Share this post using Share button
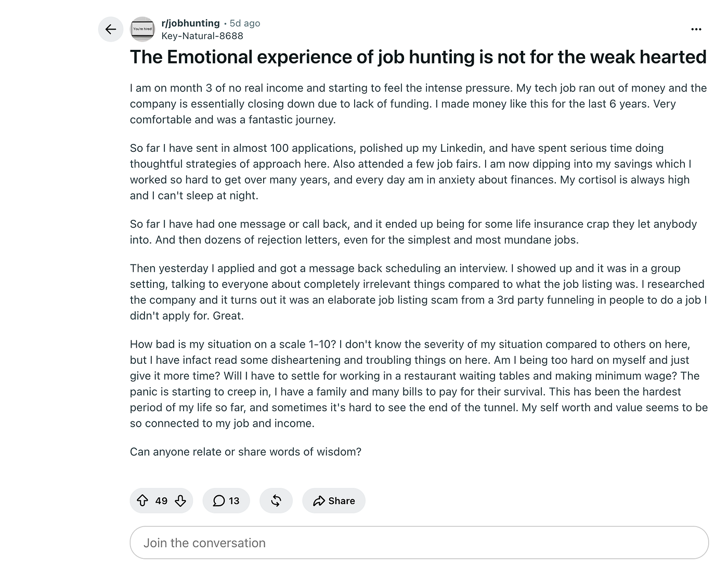The width and height of the screenshot is (728, 567). point(334,500)
